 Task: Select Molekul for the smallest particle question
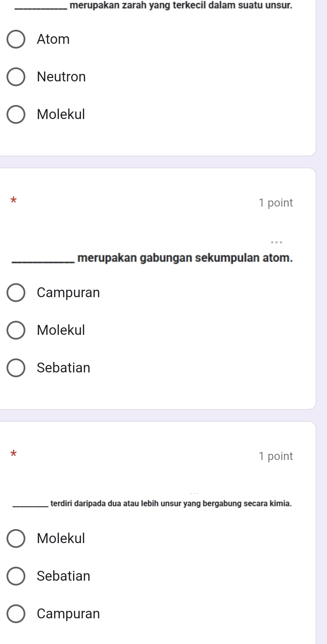point(16,115)
